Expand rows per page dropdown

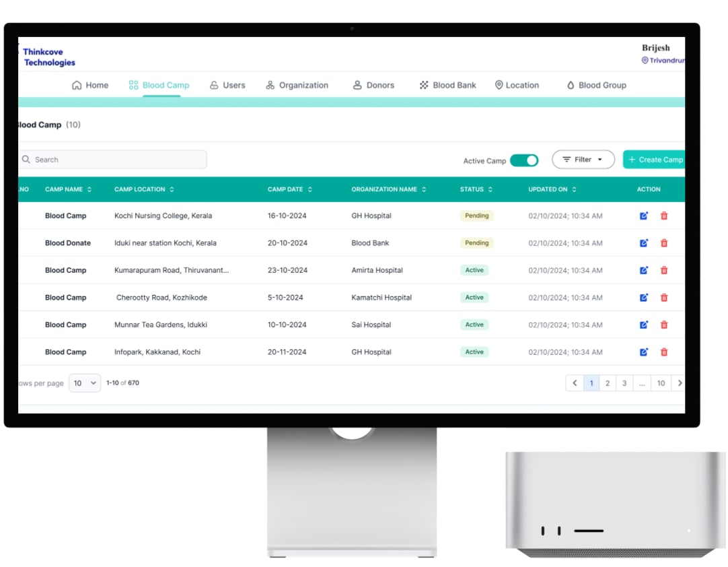tap(85, 383)
